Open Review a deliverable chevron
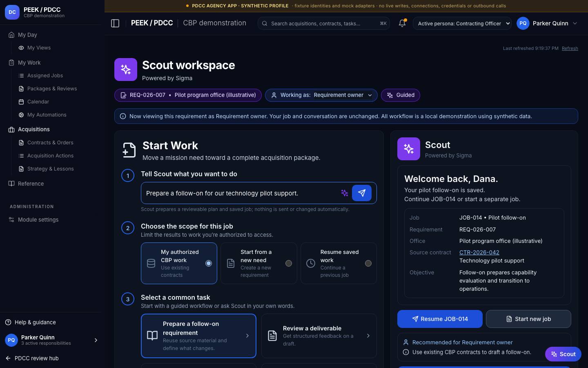This screenshot has height=368, width=588. [x=368, y=336]
